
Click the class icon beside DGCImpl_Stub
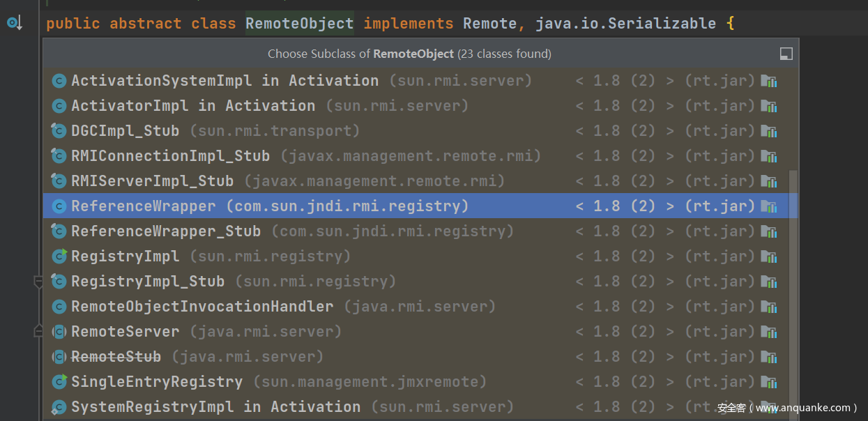click(x=59, y=131)
